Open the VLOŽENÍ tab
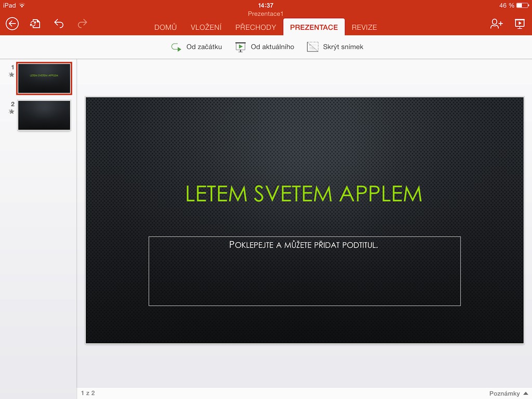Screen dimensions: 532x399 206,28
